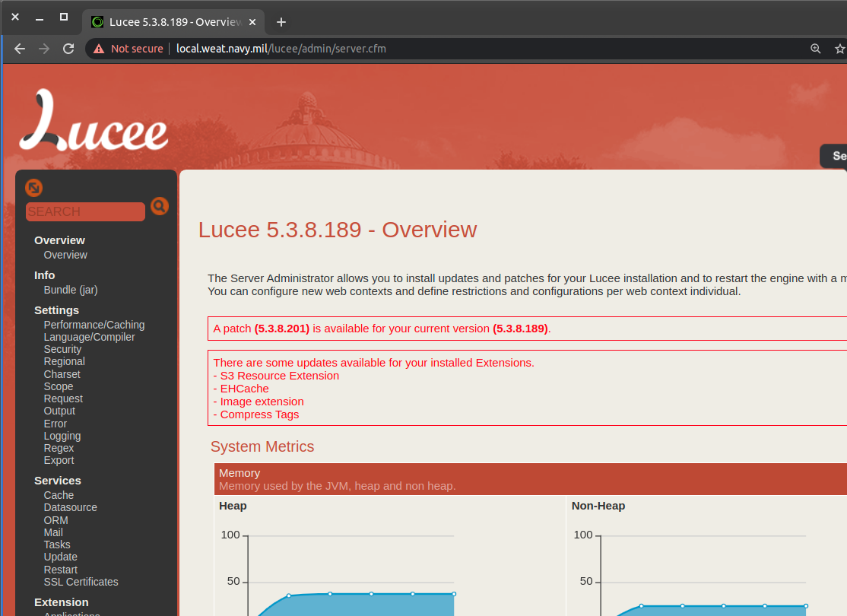
Task: Click S3 Resource Extension update entry
Action: (x=280, y=376)
